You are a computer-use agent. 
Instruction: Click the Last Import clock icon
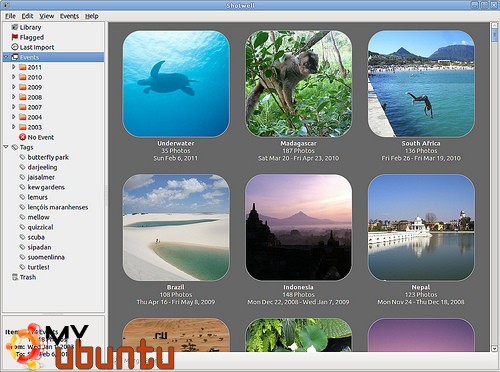[15, 47]
